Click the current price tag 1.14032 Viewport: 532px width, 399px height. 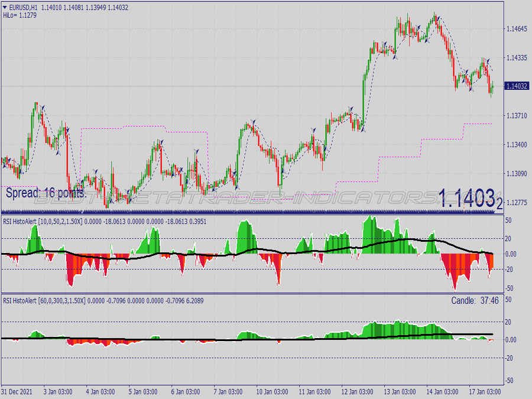click(517, 86)
